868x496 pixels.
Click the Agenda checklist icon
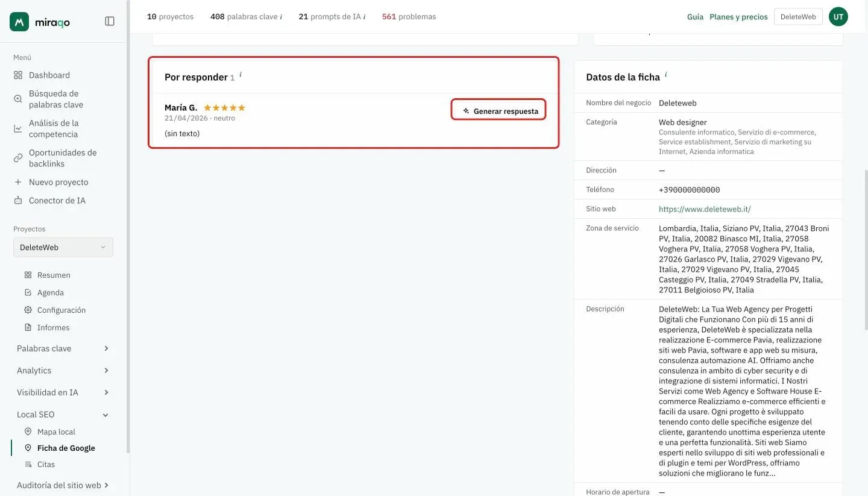pos(28,292)
